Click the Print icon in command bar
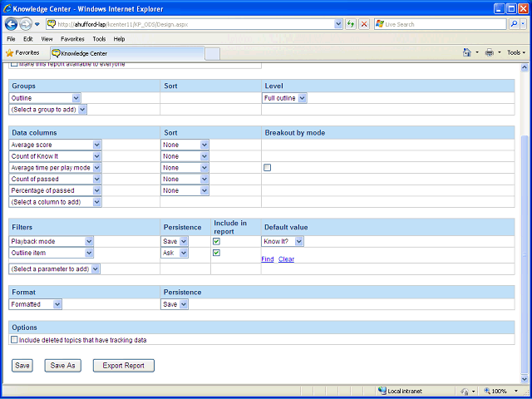532x399 pixels. 490,52
